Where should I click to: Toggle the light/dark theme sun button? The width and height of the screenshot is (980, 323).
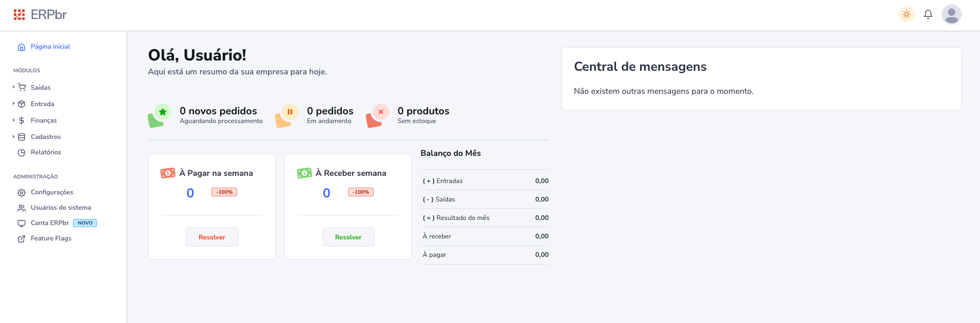click(x=906, y=14)
